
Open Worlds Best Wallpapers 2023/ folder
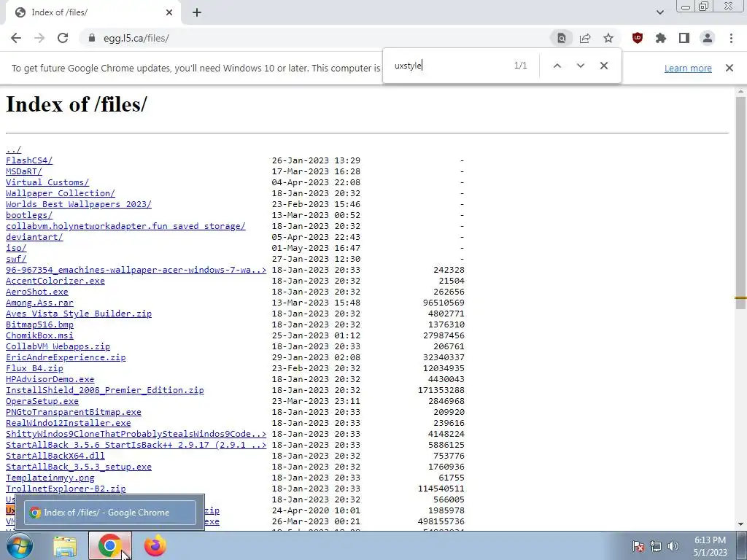coord(79,204)
